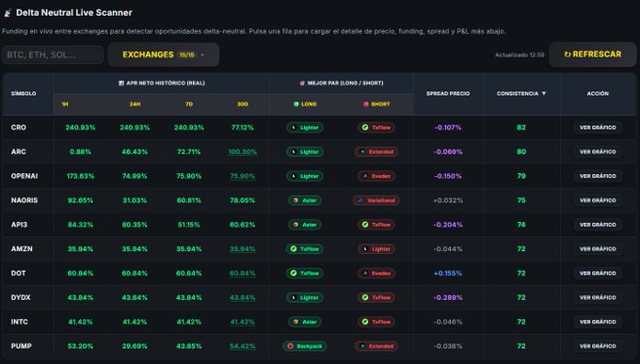Viewport: 640px width, 364px height.
Task: Click the TxFlow short badge in API3 row
Action: [376, 225]
